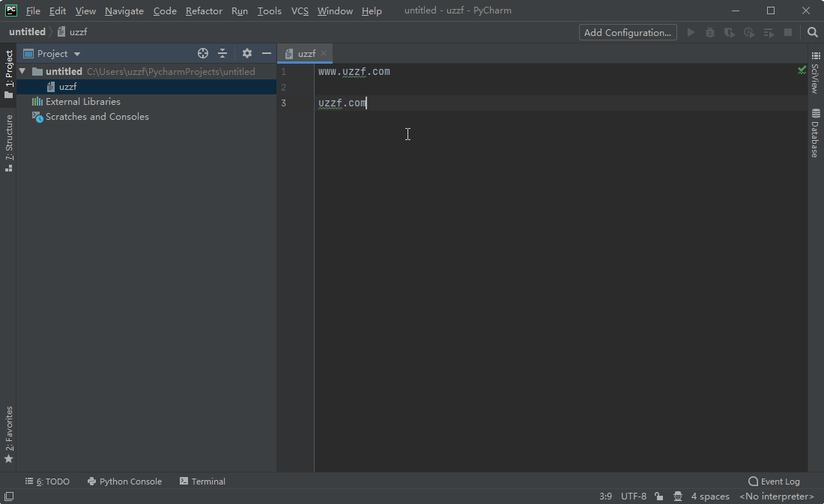Viewport: 824px width, 504px height.
Task: Open the 6: TODO tool window
Action: 47,482
